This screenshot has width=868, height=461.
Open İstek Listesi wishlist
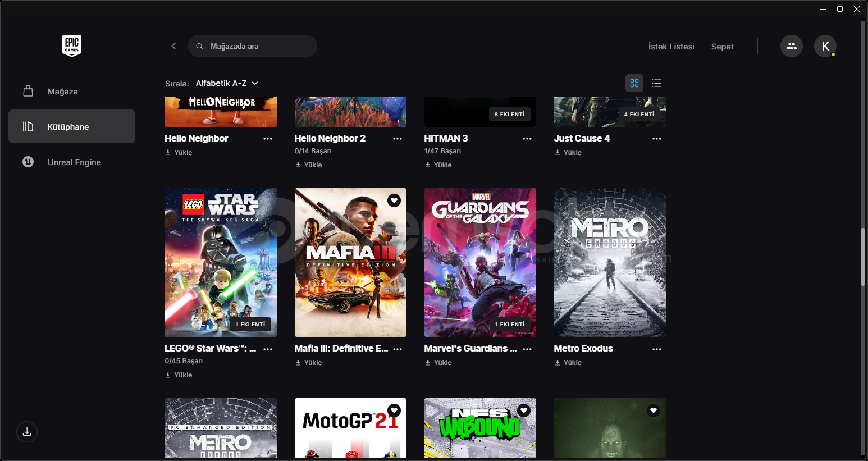tap(671, 47)
